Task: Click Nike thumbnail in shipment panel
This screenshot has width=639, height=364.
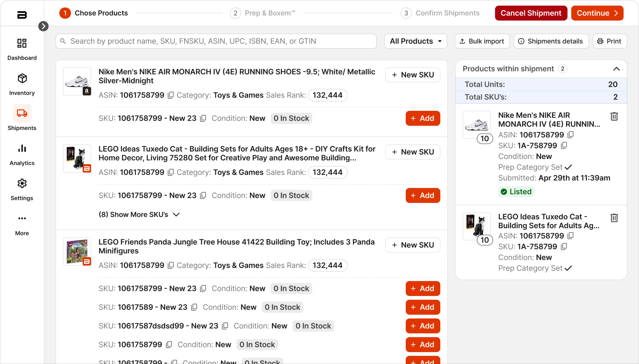Action: (477, 125)
